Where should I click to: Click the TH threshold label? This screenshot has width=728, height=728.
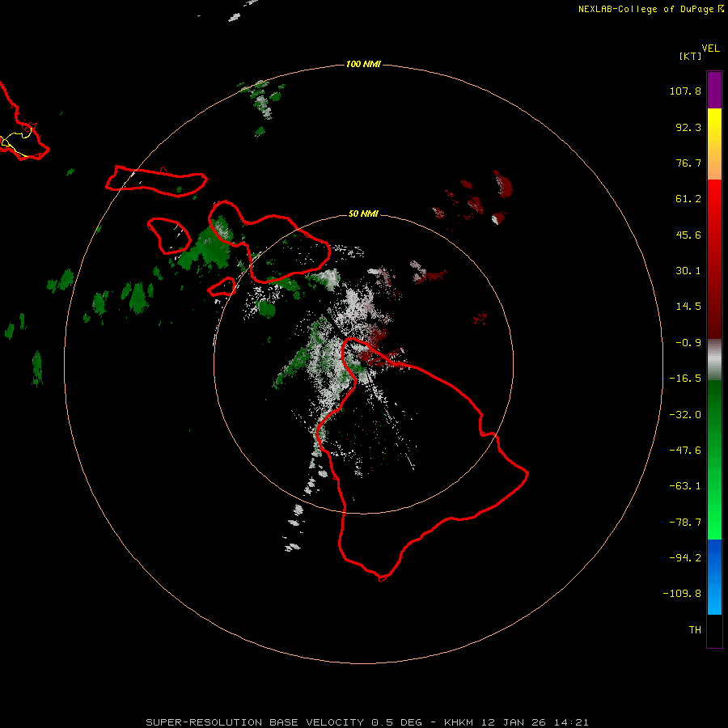695,630
